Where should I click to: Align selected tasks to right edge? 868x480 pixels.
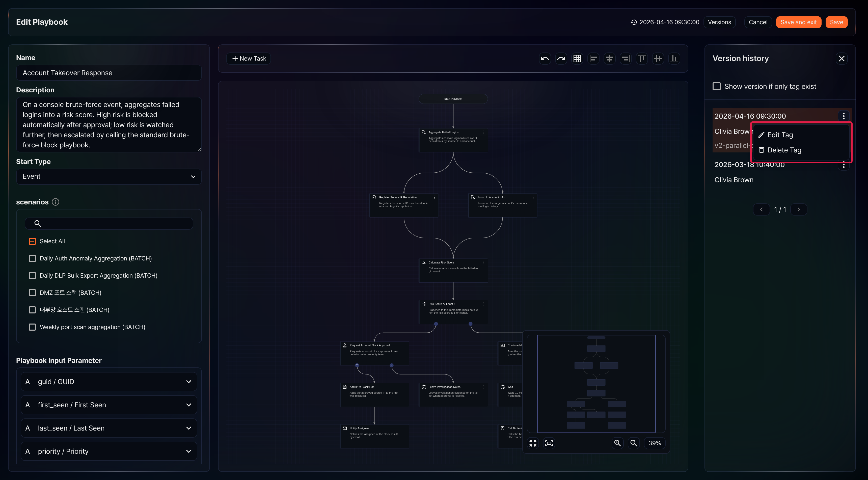[626, 59]
